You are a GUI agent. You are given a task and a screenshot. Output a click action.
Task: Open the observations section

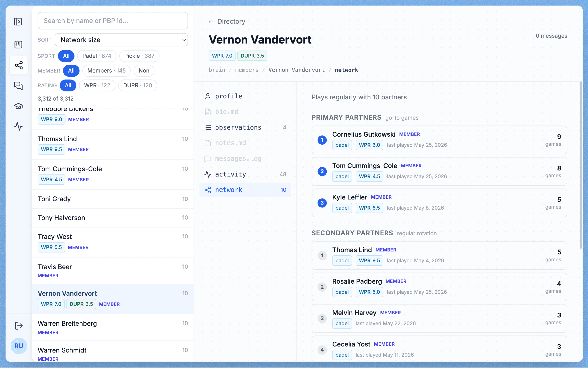coord(245,127)
